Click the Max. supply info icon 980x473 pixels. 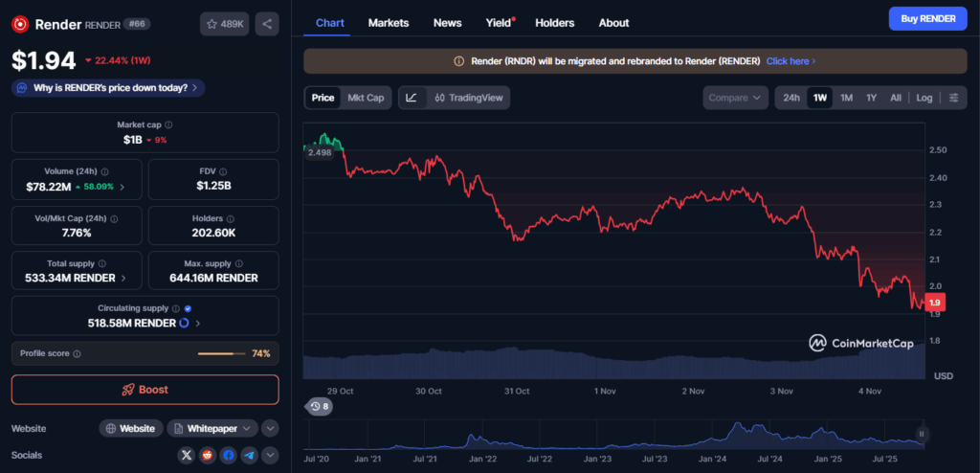point(238,264)
